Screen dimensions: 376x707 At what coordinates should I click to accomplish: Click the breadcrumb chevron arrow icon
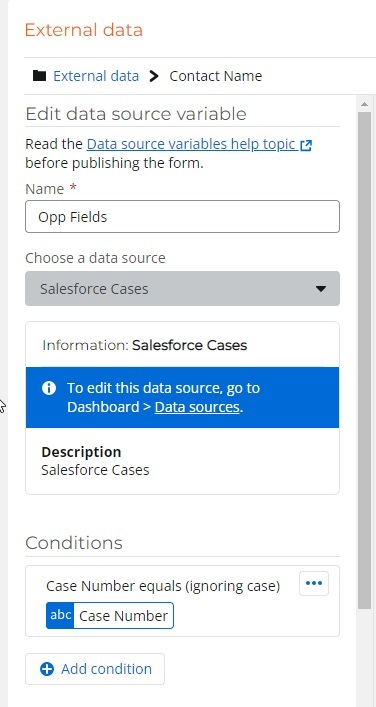tap(154, 76)
